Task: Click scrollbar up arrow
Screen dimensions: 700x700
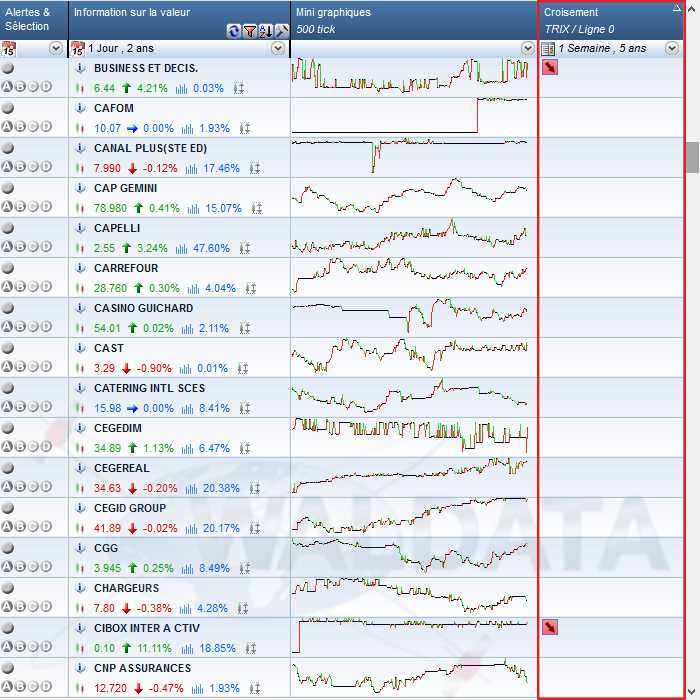Action: pos(692,8)
